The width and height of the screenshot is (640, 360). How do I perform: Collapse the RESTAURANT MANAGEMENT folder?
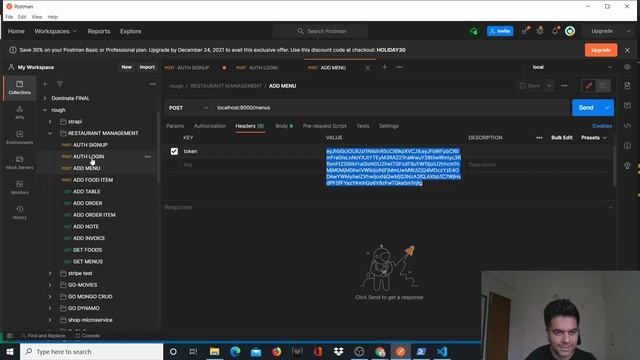click(50, 133)
